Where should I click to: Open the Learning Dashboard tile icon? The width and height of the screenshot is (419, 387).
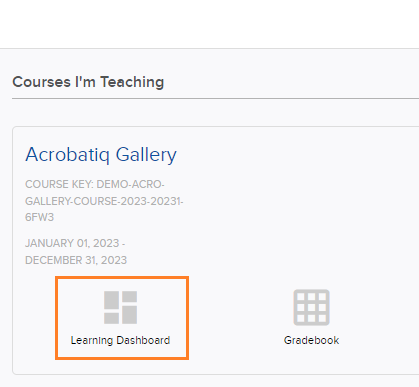[120, 307]
